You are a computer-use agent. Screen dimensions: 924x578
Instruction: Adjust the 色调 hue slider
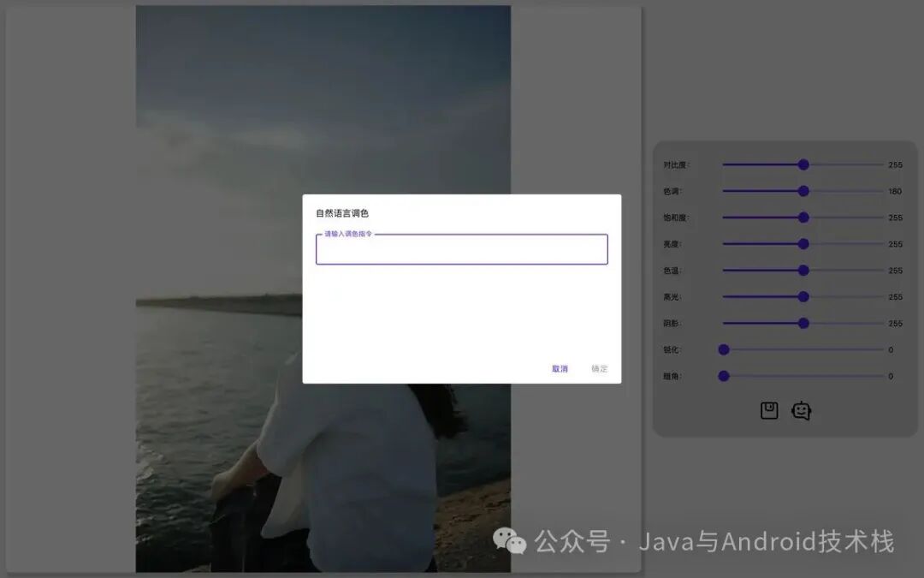[803, 191]
